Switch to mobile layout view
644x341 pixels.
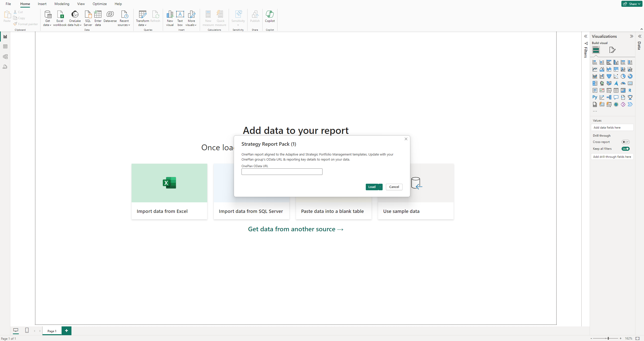point(27,330)
